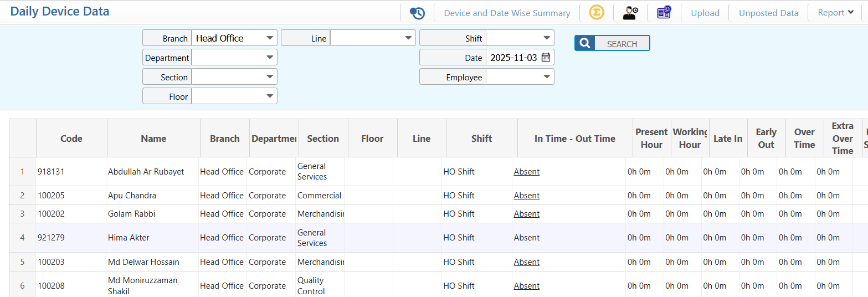This screenshot has width=868, height=297.
Task: Click the yellow sigma summary icon
Action: coord(597,13)
